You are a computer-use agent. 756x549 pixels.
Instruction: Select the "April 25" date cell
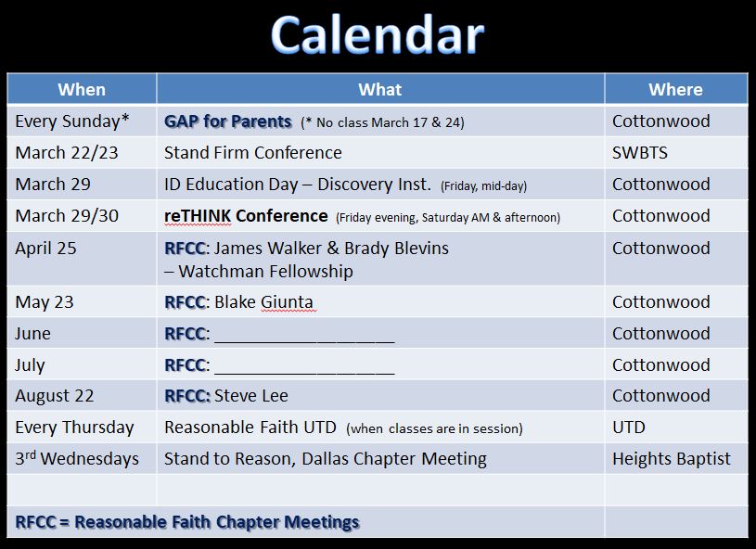coord(46,249)
